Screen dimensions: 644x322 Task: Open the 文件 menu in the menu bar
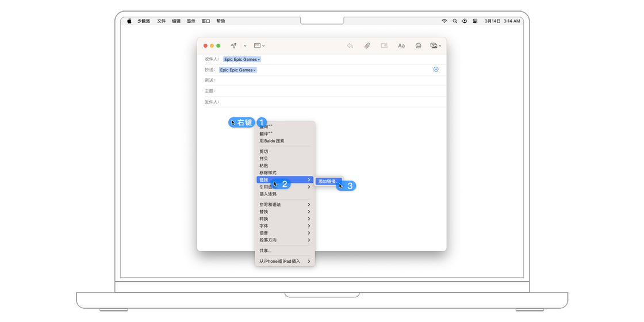pyautogui.click(x=162, y=21)
